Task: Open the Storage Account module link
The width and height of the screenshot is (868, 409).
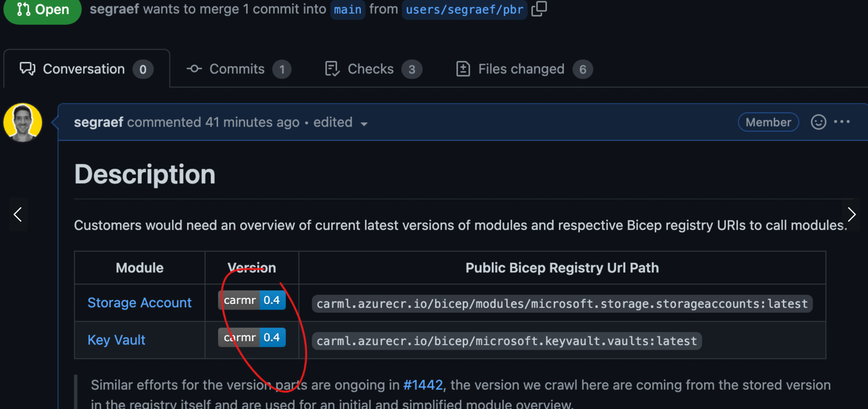Action: click(x=140, y=303)
